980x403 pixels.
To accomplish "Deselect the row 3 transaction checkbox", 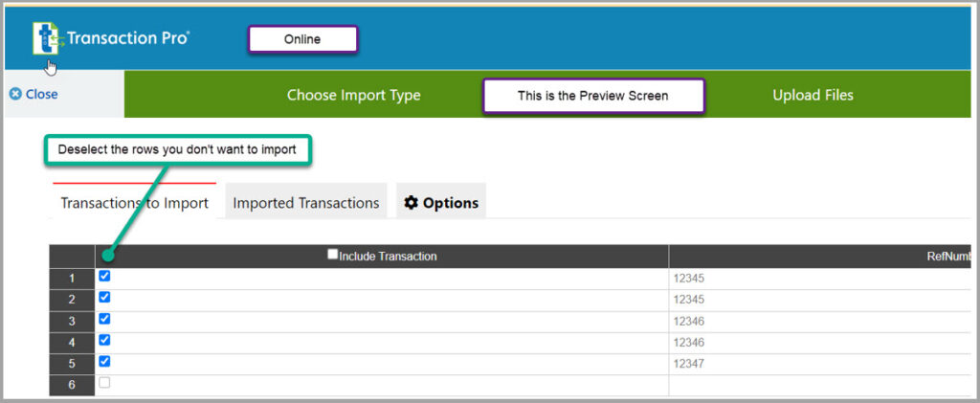I will point(104,319).
